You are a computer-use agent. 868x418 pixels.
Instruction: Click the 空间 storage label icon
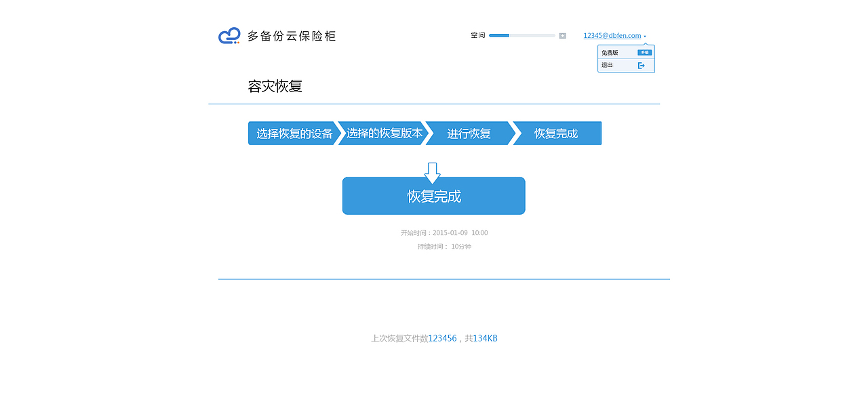tap(477, 35)
